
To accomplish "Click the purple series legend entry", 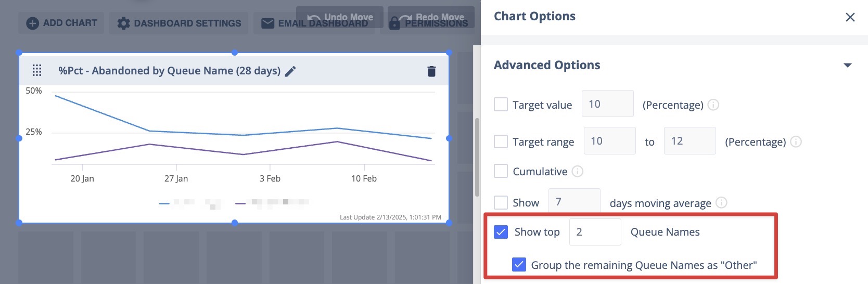I will point(272,202).
